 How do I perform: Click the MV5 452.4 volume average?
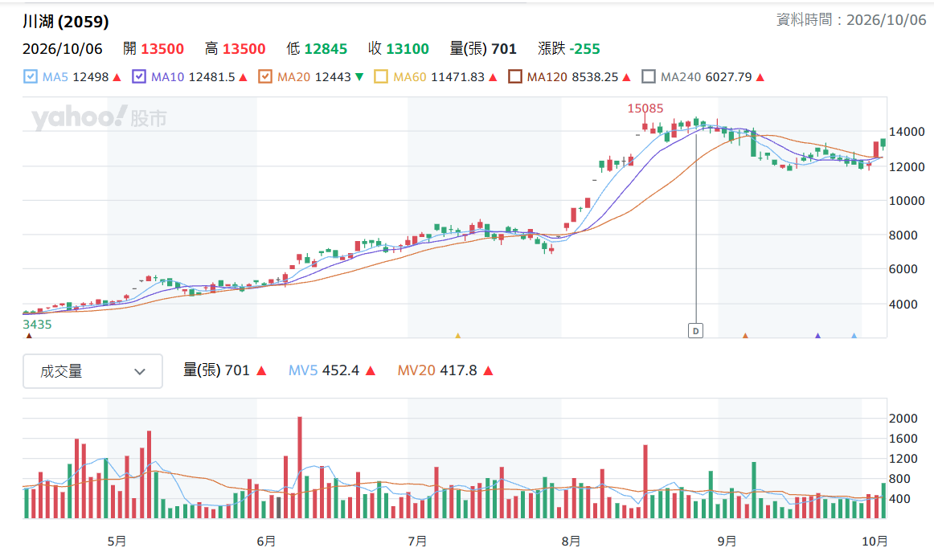pyautogui.click(x=323, y=370)
